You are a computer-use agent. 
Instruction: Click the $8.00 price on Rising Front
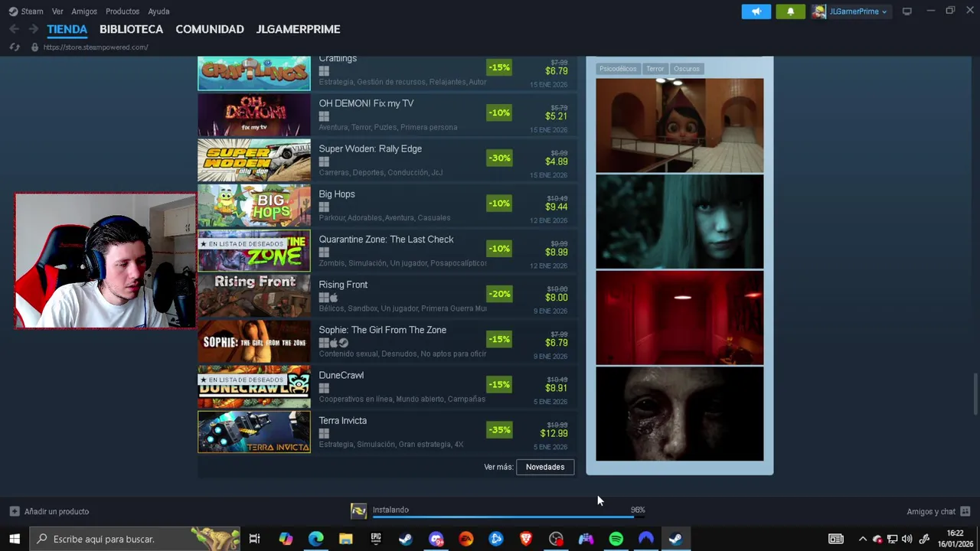557,298
